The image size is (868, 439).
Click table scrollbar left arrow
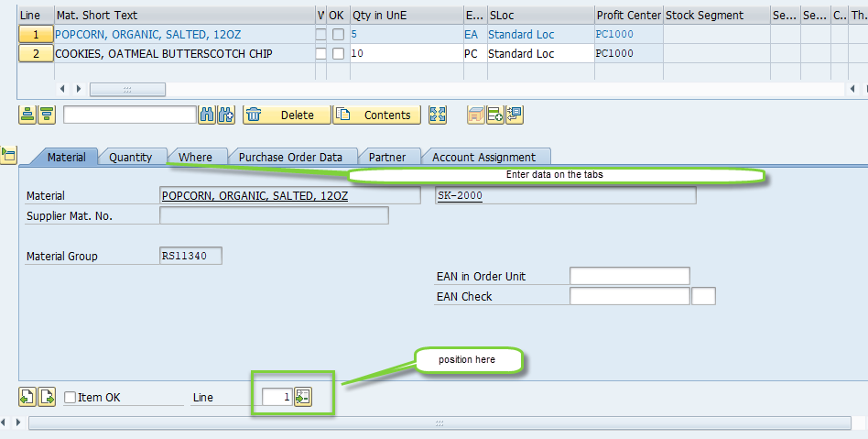coord(62,89)
